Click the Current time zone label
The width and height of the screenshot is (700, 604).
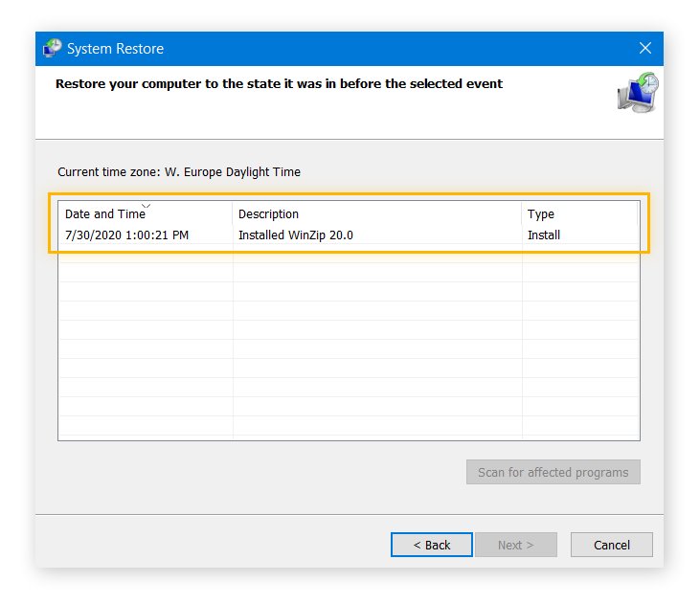179,172
